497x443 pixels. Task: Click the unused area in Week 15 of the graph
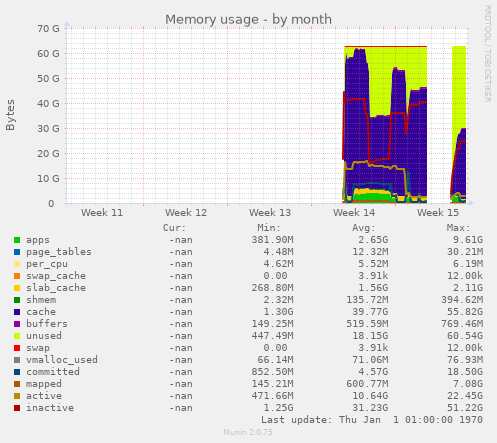459,87
